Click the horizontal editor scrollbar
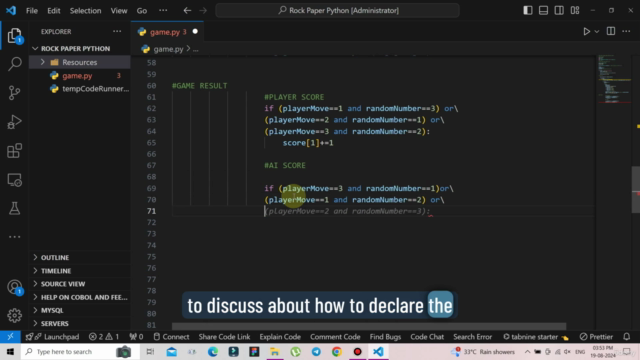This screenshot has width=640, height=360. (369, 327)
